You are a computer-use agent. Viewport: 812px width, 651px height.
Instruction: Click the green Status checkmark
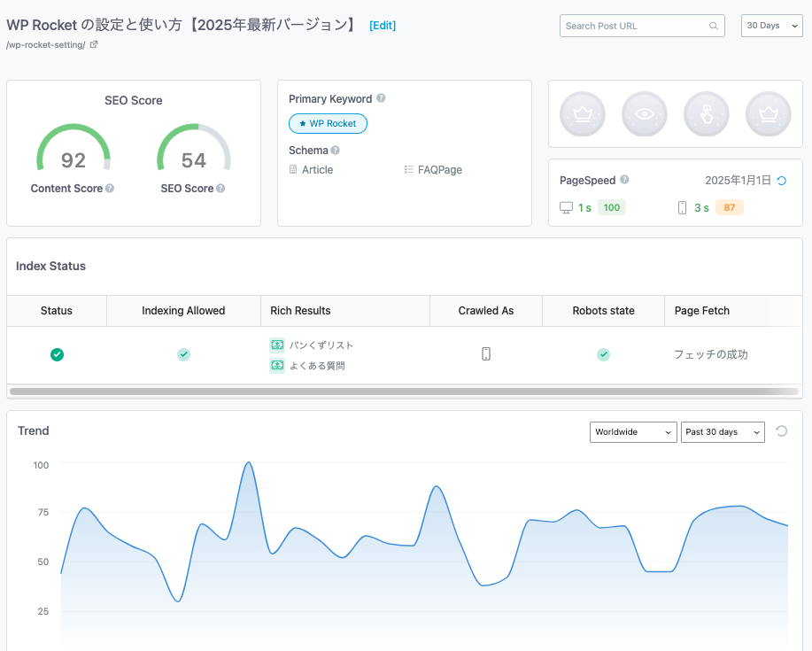(57, 354)
